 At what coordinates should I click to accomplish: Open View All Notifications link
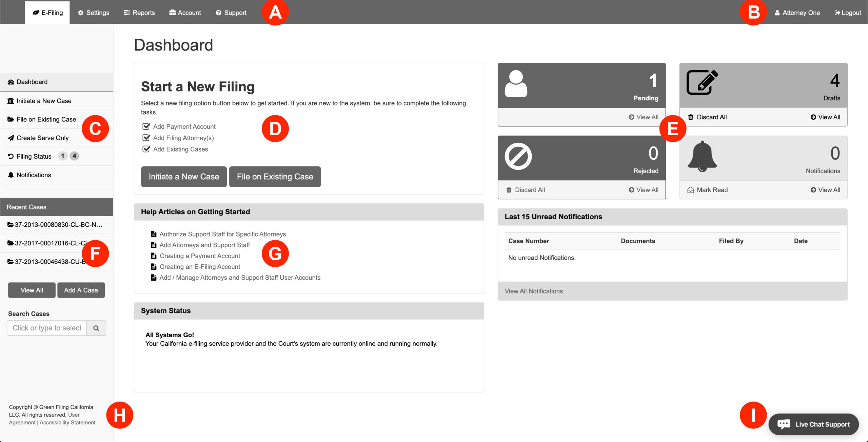pyautogui.click(x=533, y=291)
